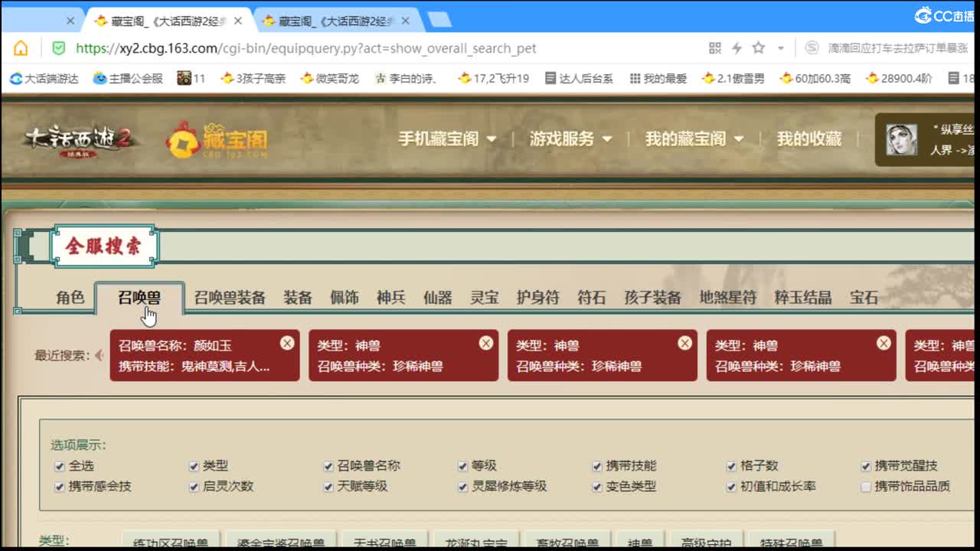Toggle the 携带觉醒技 checkbox
The width and height of the screenshot is (980, 551).
click(866, 466)
